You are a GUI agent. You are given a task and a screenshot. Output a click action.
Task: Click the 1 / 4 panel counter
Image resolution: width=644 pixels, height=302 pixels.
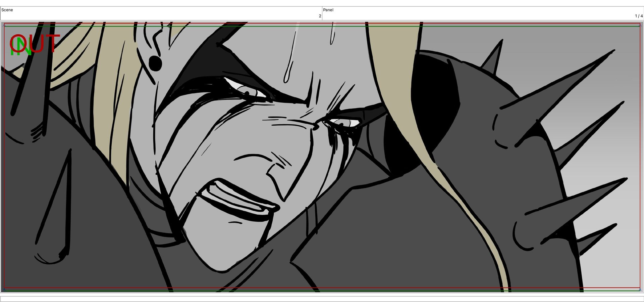639,16
